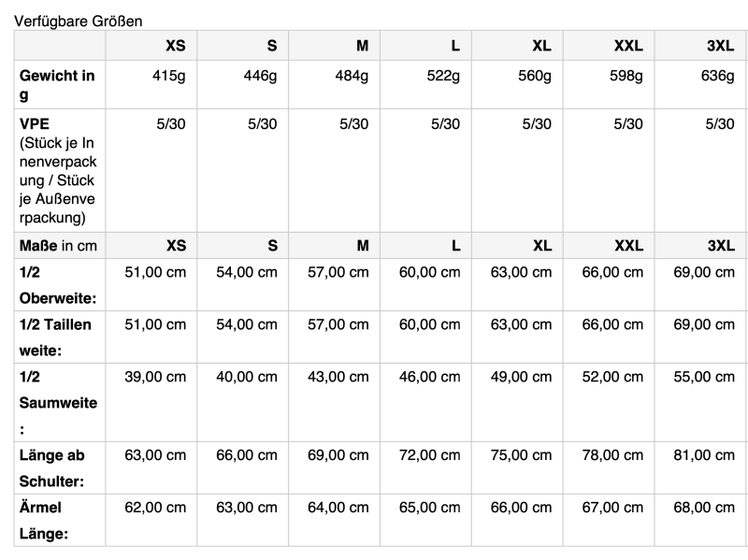Click the 484g weight for size M
Viewport: 748px width, 560px height.
(351, 75)
